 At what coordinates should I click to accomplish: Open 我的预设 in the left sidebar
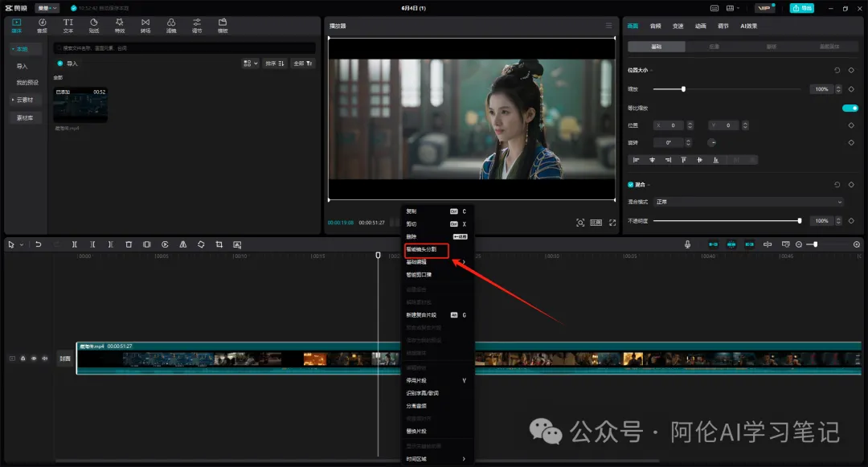(x=27, y=83)
